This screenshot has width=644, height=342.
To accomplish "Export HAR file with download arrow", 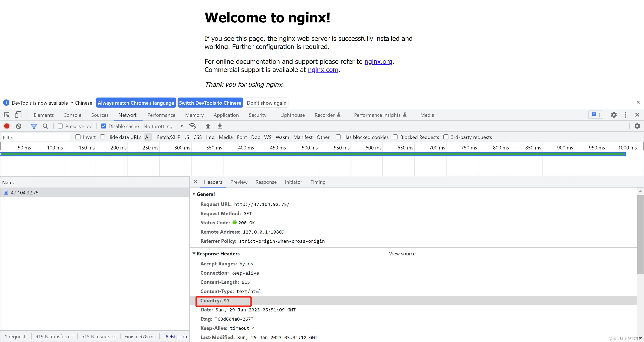I will [220, 126].
